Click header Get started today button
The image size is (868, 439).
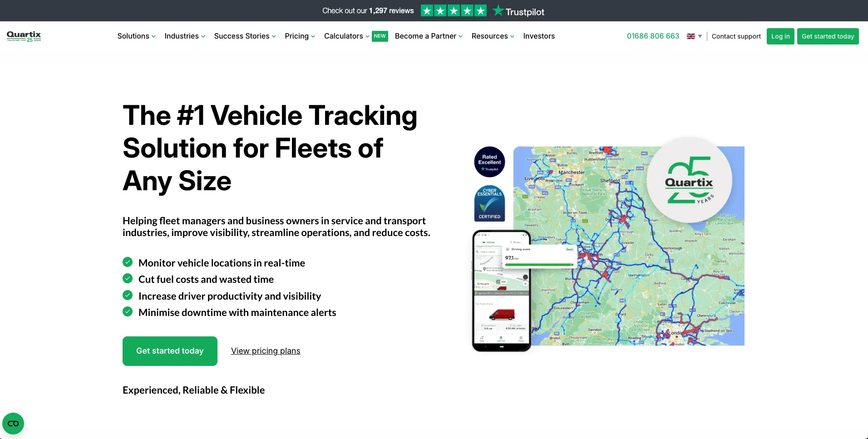point(828,36)
